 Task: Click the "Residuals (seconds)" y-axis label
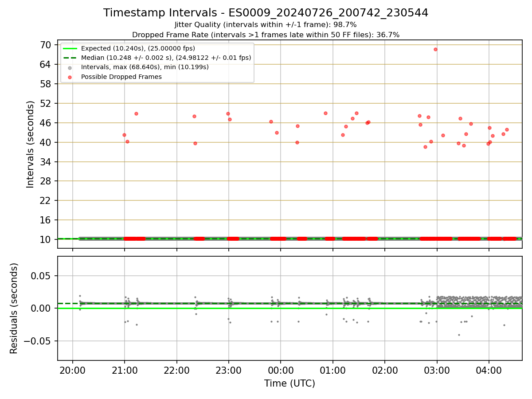click(14, 308)
